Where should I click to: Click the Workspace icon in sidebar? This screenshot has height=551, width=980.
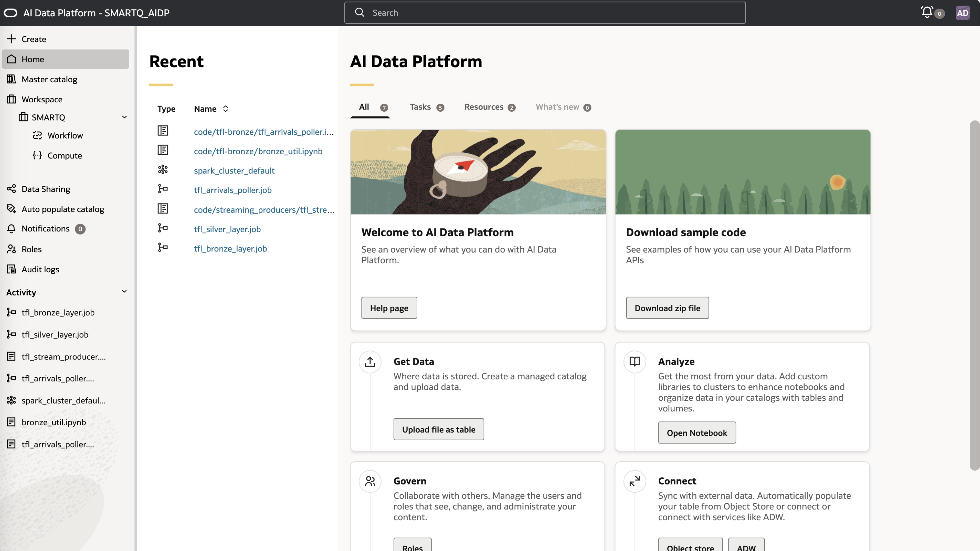click(x=12, y=99)
